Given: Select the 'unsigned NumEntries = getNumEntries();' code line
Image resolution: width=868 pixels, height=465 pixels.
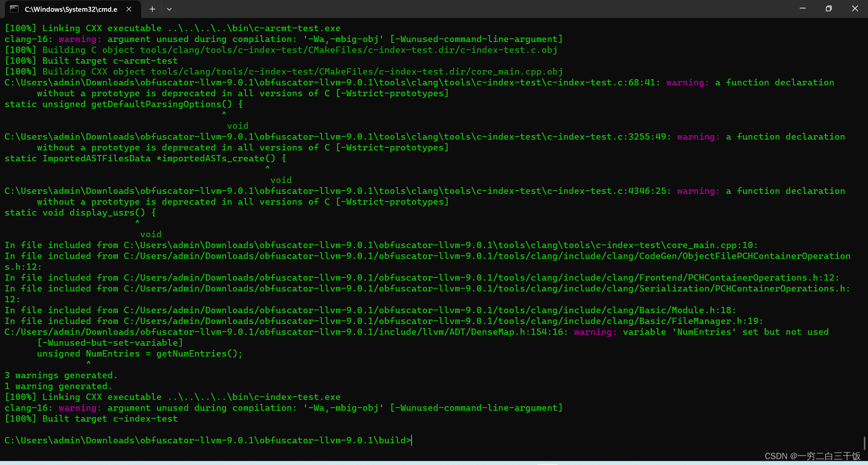Looking at the screenshot, I should pyautogui.click(x=139, y=353).
